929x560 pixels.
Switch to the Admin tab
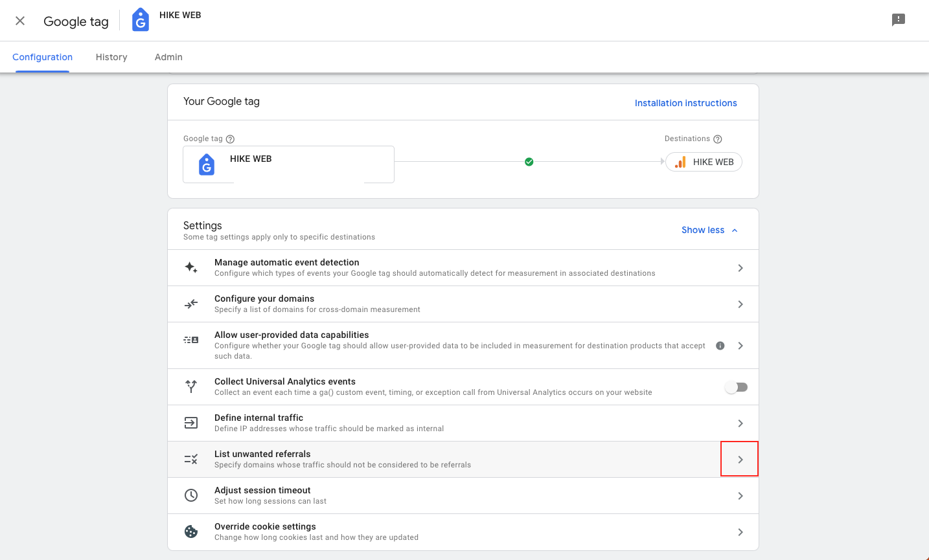168,57
